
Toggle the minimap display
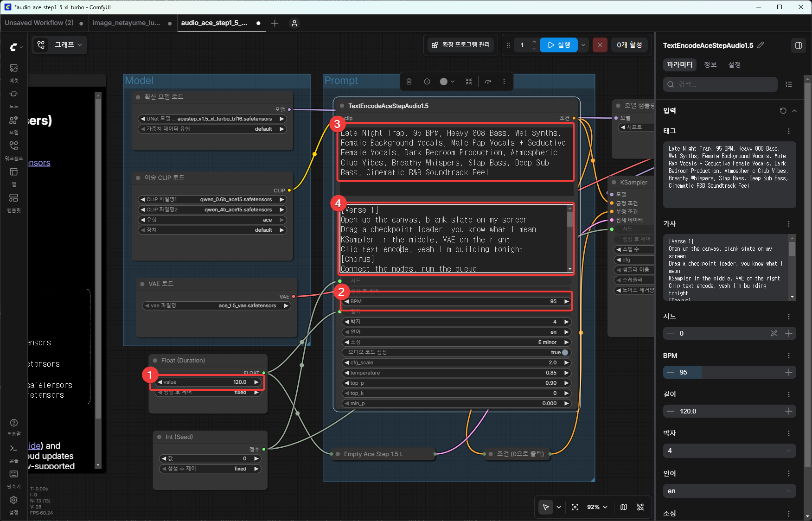[624, 507]
